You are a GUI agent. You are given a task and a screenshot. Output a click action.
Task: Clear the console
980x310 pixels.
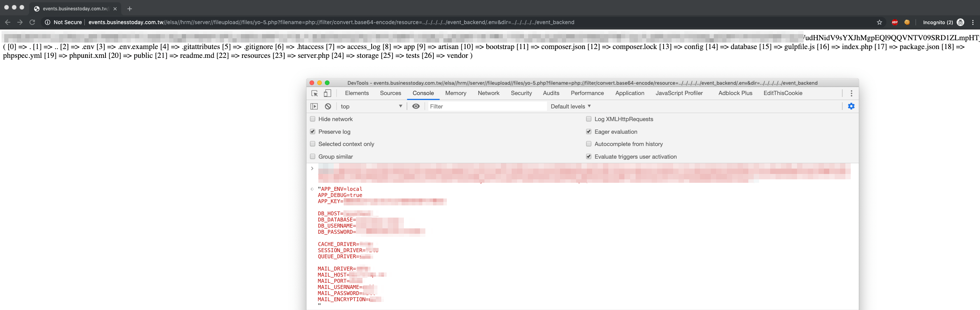click(x=328, y=107)
